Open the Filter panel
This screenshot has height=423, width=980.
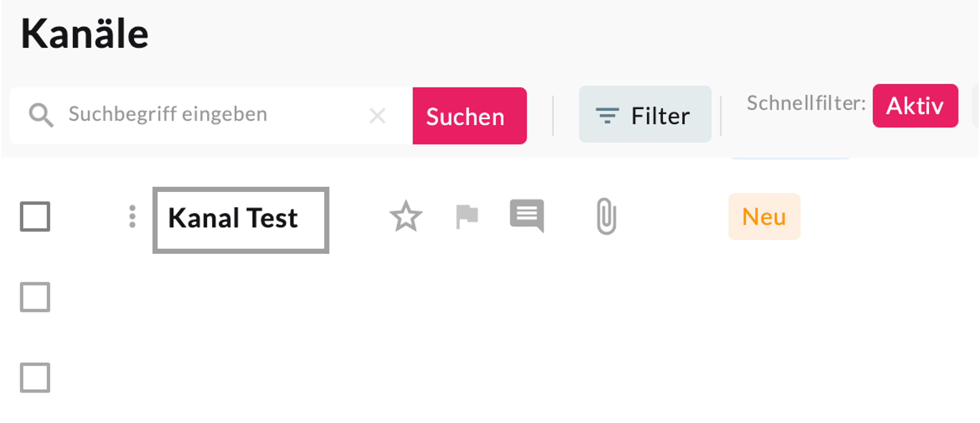pos(645,115)
